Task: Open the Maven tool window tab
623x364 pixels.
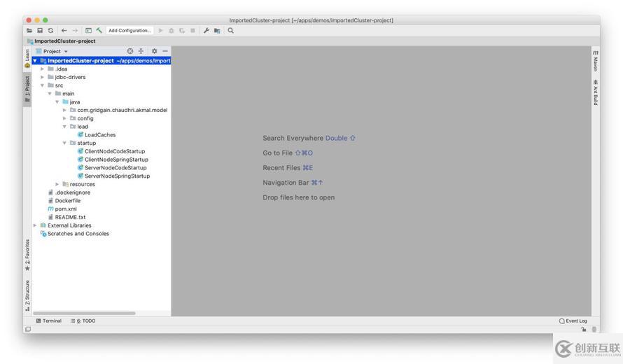Action: [595, 61]
